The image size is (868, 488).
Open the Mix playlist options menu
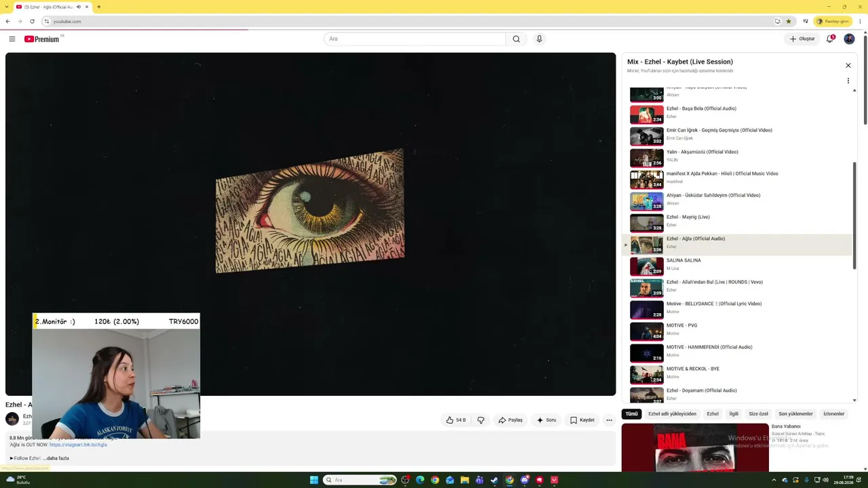click(x=848, y=81)
